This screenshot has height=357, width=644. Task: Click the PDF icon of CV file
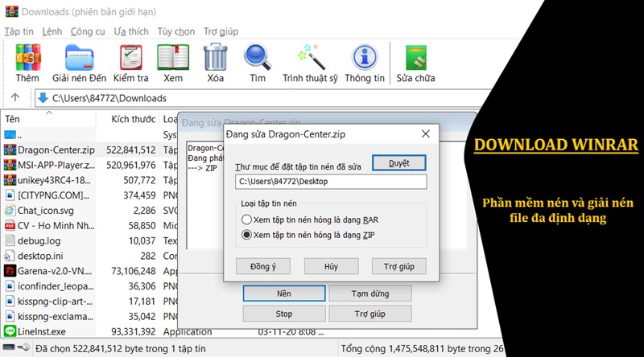click(x=10, y=226)
